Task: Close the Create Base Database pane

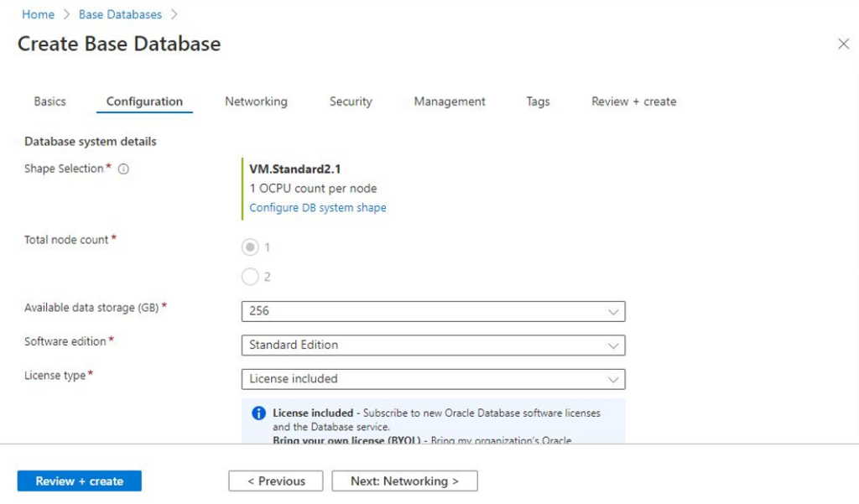Action: [844, 44]
